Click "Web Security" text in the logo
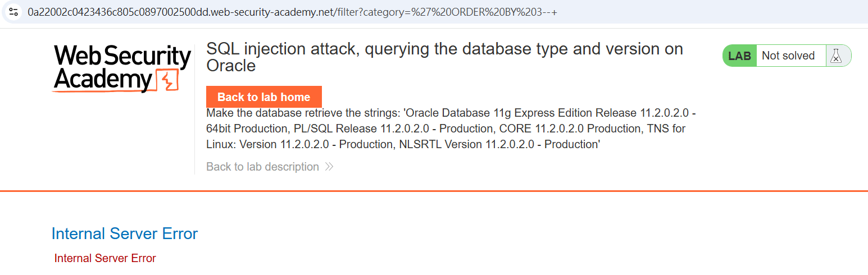This screenshot has height=275, width=868. pos(122,57)
